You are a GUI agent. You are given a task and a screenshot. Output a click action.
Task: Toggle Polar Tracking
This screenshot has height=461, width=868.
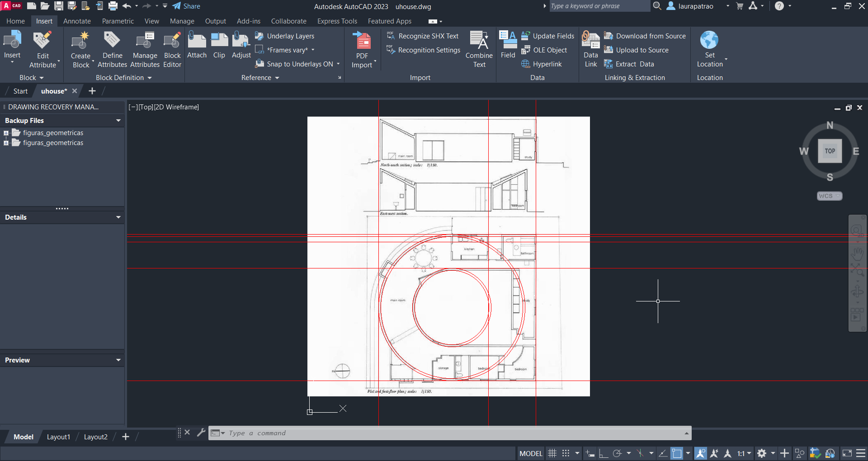(x=618, y=453)
